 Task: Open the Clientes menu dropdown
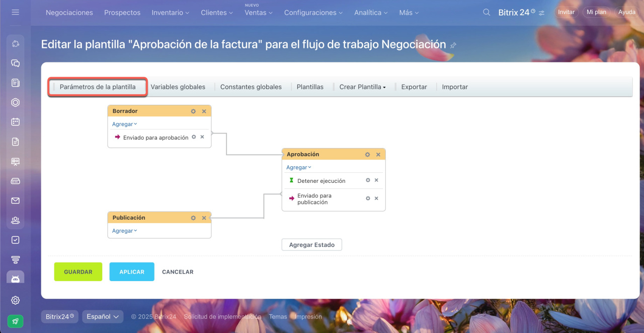217,13
